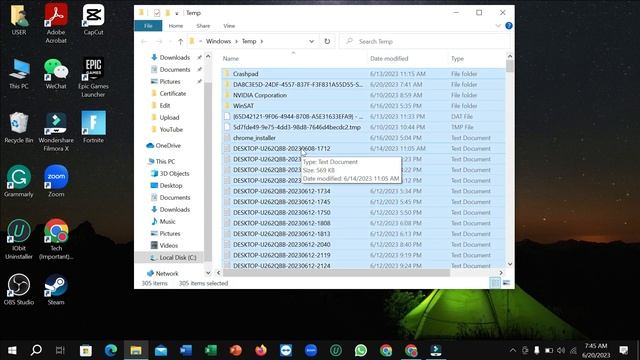Switch to large icons view layout
The width and height of the screenshot is (640, 360).
click(x=506, y=283)
